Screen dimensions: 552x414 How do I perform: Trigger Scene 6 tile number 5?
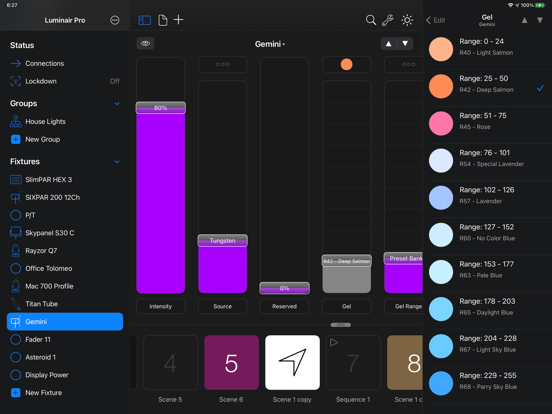[231, 363]
